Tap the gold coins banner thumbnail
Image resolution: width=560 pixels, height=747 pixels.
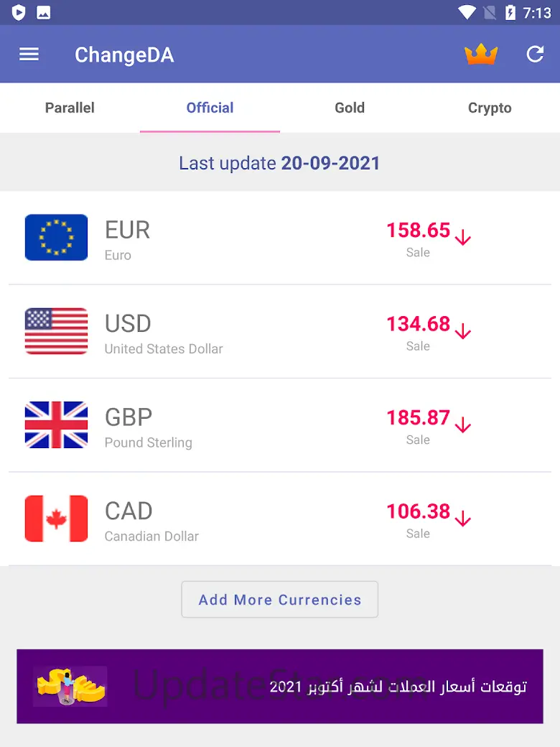coord(70,687)
